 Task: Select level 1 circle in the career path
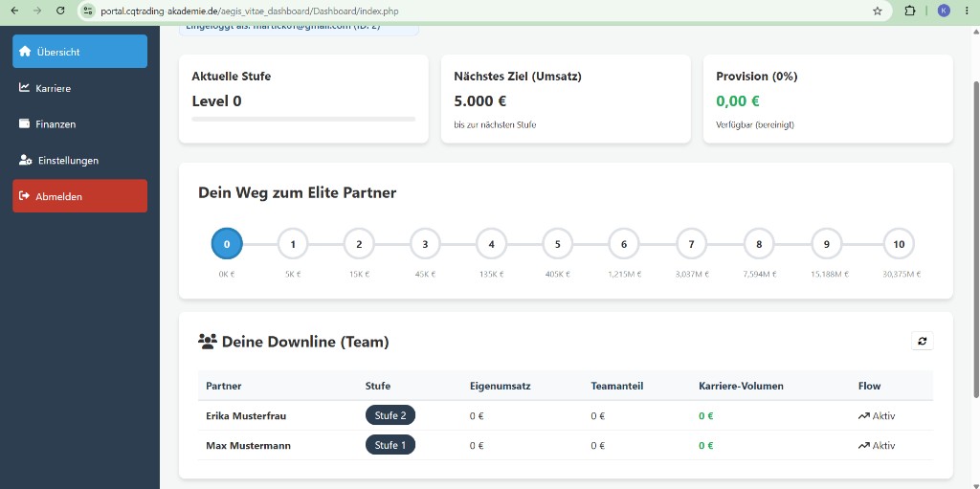293,244
